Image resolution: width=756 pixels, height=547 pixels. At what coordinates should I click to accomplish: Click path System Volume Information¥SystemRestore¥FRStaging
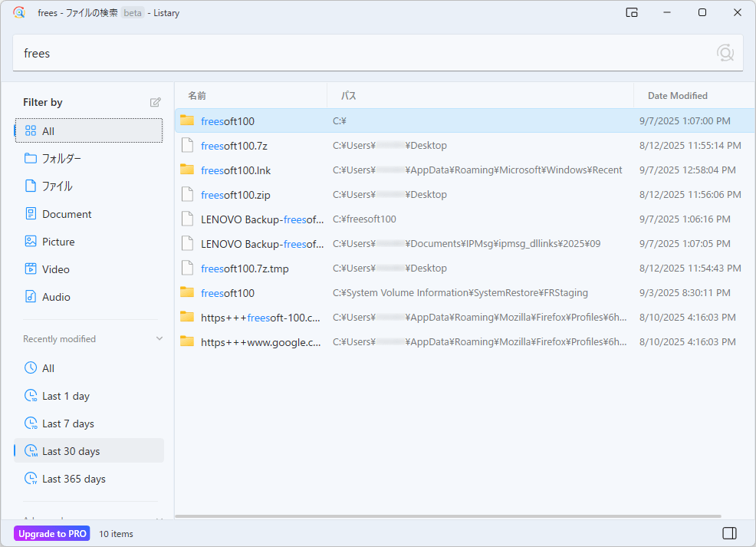460,293
